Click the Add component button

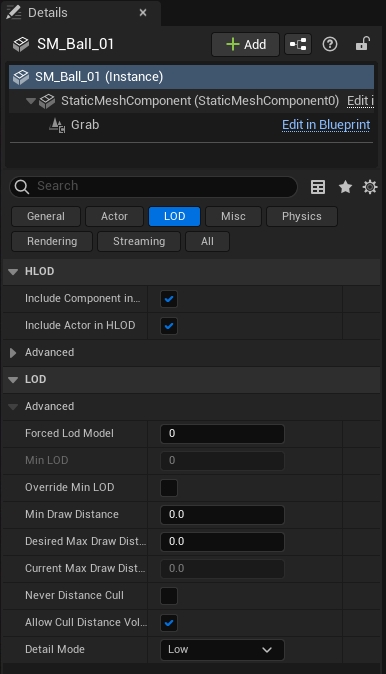245,44
